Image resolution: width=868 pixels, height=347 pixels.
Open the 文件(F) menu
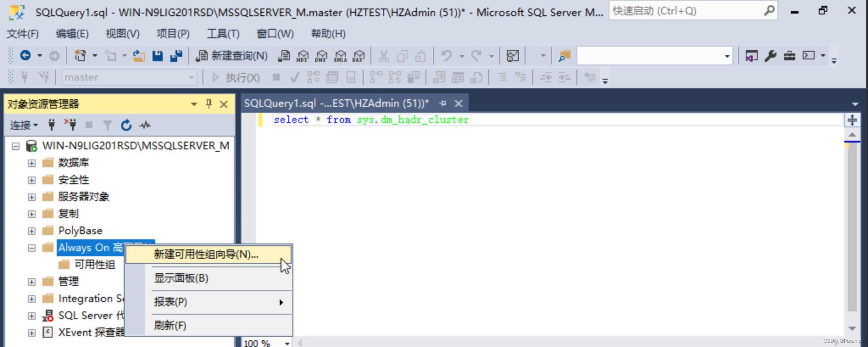(x=22, y=34)
